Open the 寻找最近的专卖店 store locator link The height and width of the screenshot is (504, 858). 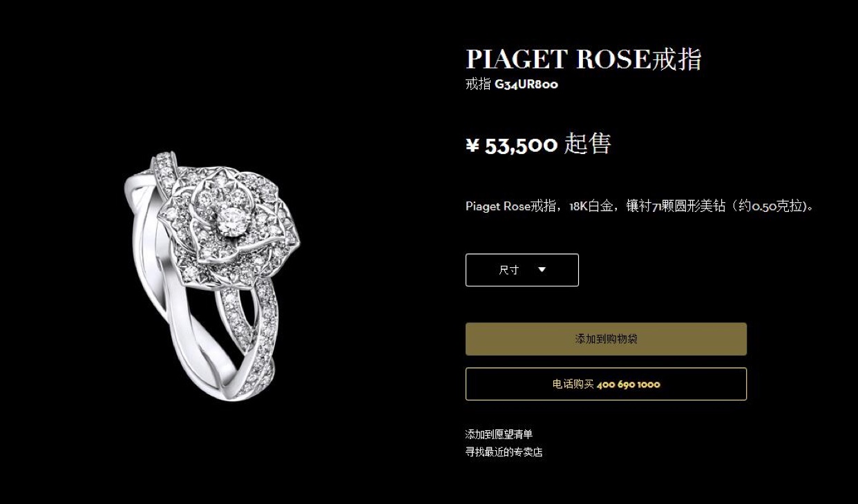pyautogui.click(x=504, y=452)
